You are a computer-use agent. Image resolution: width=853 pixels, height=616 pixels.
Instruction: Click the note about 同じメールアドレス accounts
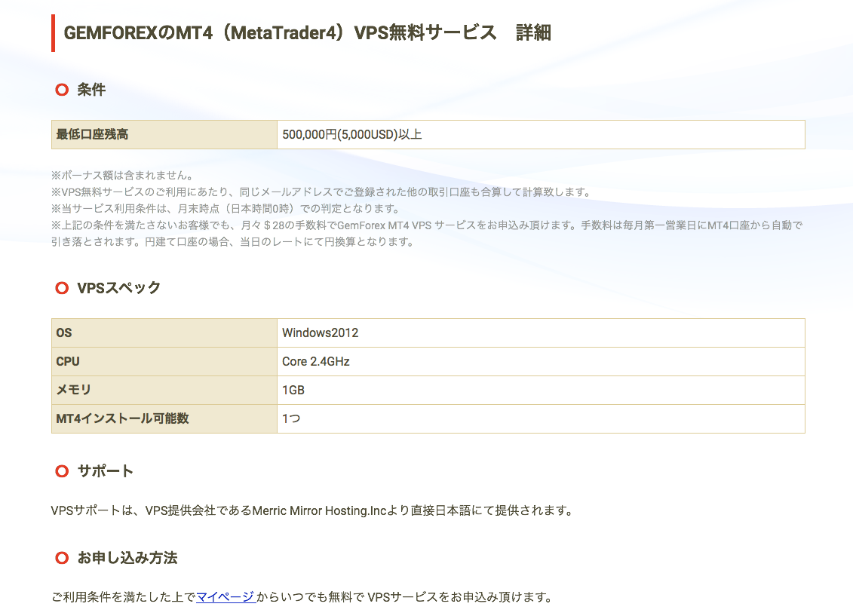pos(321,192)
